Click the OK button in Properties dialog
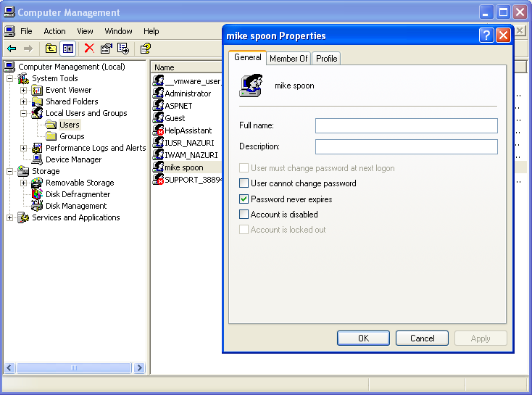The height and width of the screenshot is (395, 532). (x=363, y=338)
